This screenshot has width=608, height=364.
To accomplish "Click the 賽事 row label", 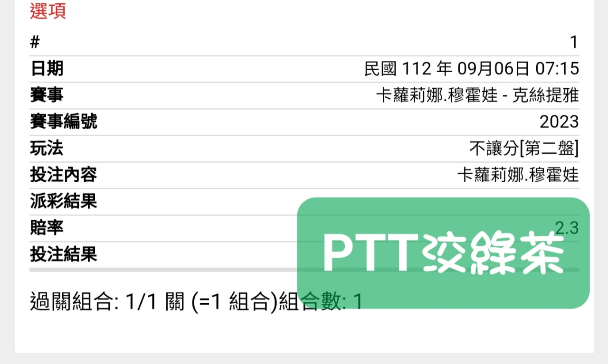I will click(x=47, y=95).
